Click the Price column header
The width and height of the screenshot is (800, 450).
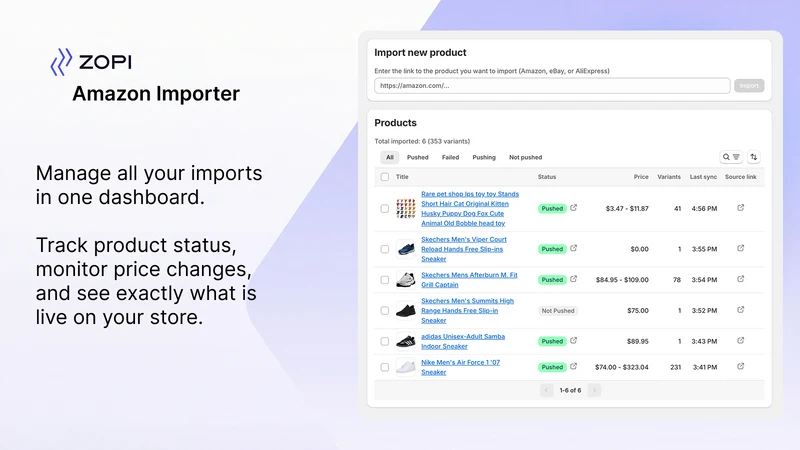(641, 177)
